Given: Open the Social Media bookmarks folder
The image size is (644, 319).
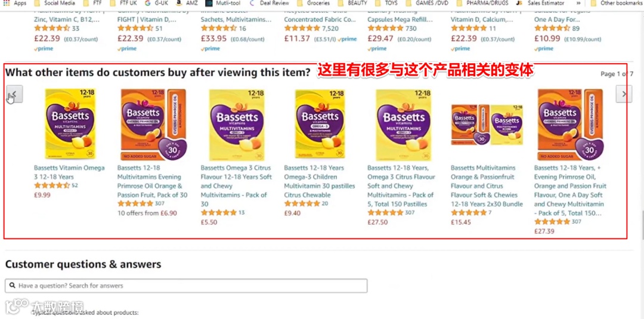Looking at the screenshot, I should [55, 3].
